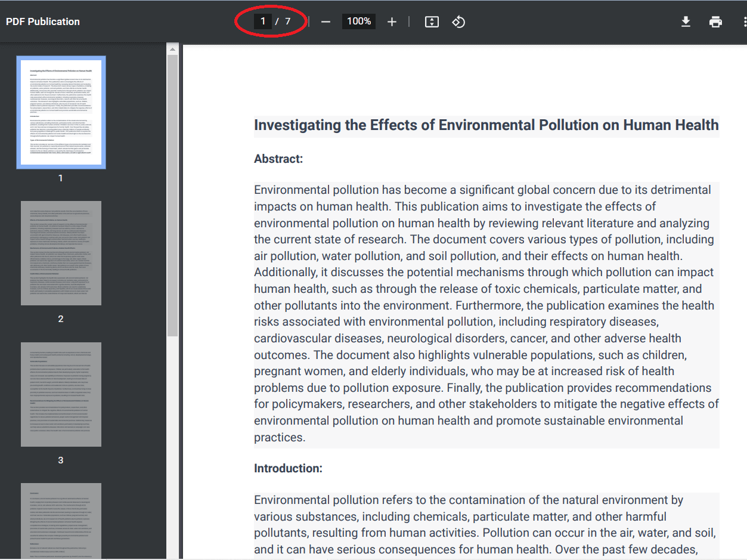Go to page 3 thumbnail
Viewport: 747px width, 560px height.
61,394
